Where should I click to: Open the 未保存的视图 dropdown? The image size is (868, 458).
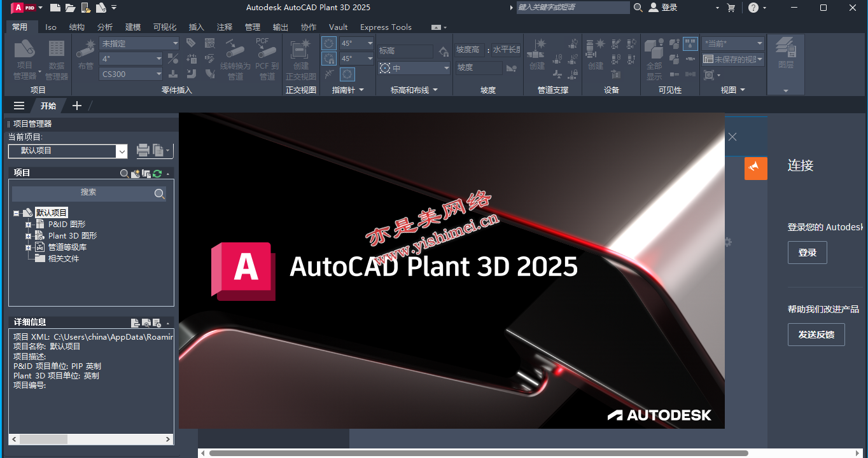733,59
